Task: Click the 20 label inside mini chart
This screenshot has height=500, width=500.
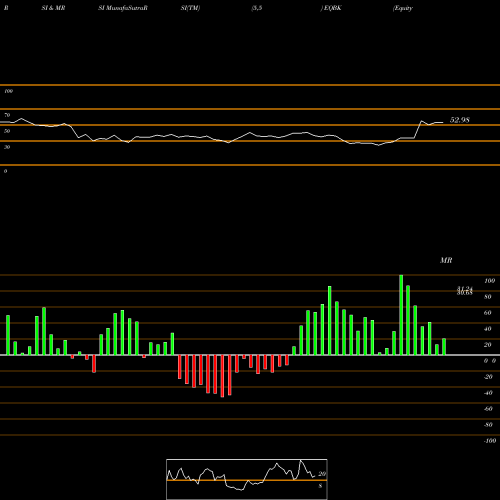Action: 322,474
